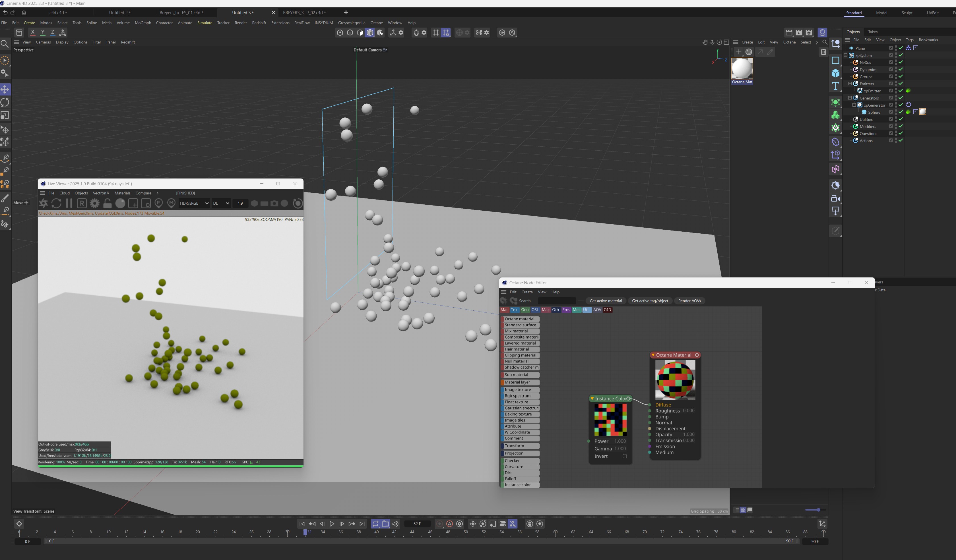Collapse the Instance Color node triangle

click(592, 399)
